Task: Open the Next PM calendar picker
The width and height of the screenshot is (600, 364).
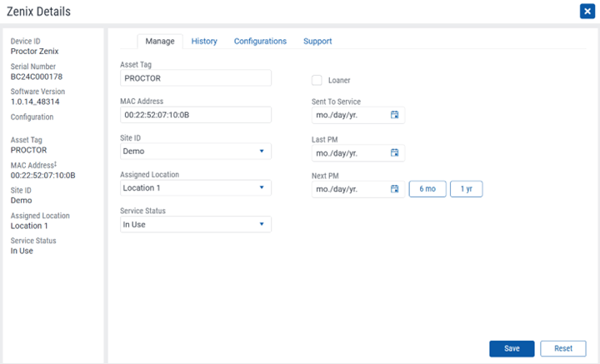Action: pyautogui.click(x=394, y=189)
